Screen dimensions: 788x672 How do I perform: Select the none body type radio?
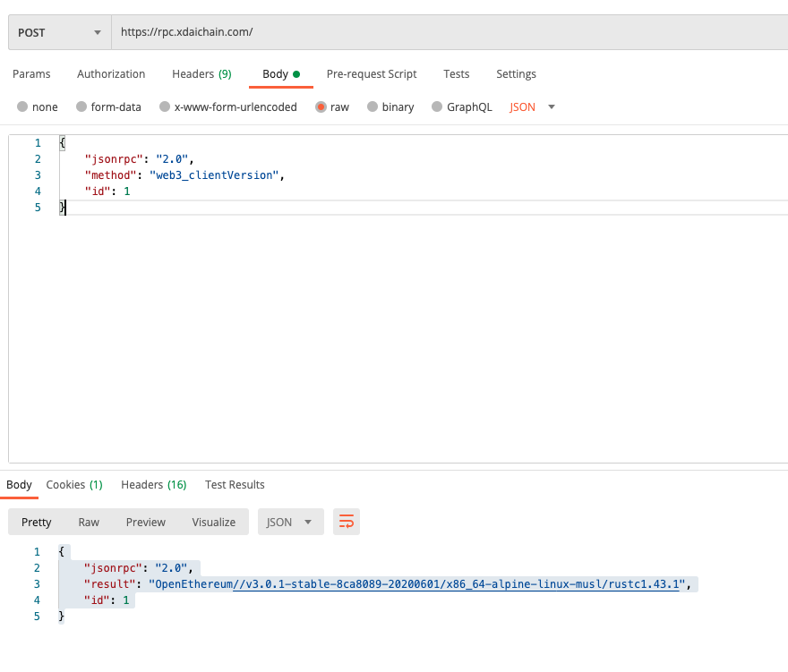click(22, 107)
